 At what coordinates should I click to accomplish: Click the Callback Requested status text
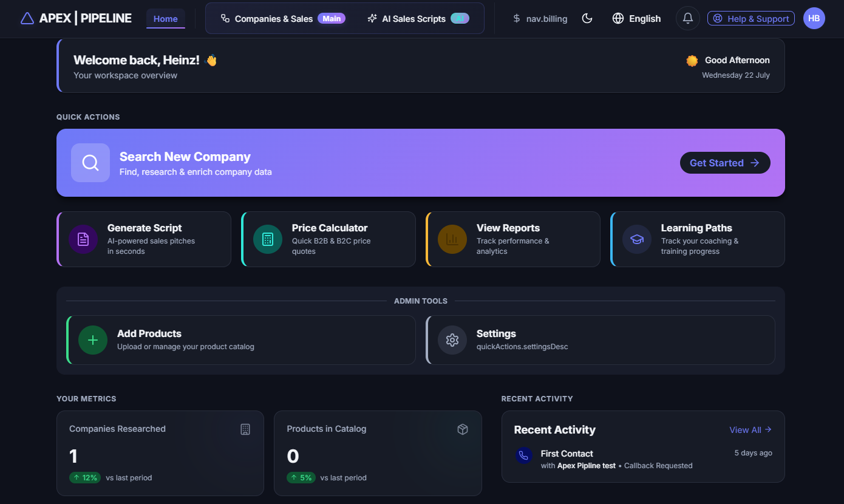pos(658,466)
